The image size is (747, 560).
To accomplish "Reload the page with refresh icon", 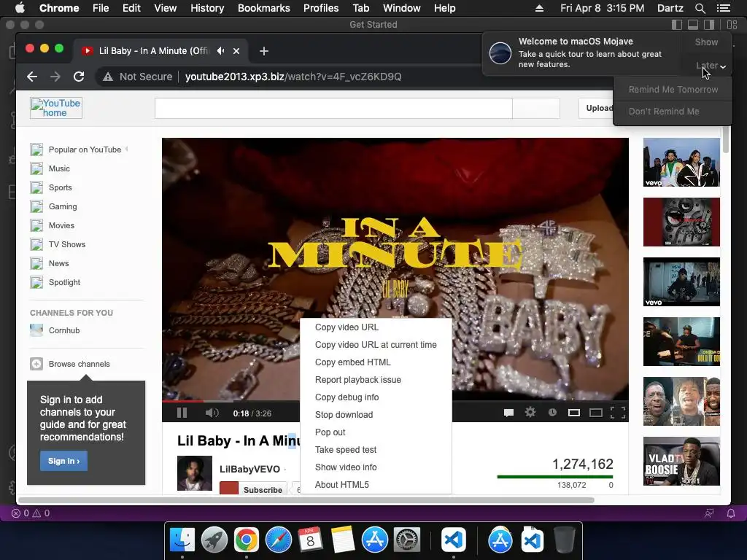I will click(79, 77).
